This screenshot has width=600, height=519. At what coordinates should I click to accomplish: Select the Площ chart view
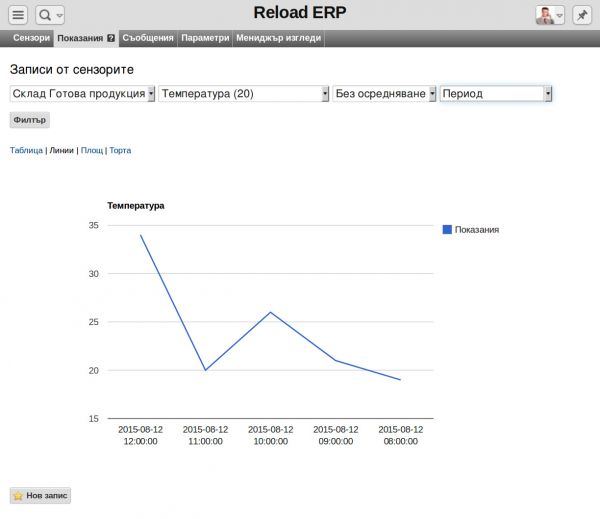tap(92, 150)
